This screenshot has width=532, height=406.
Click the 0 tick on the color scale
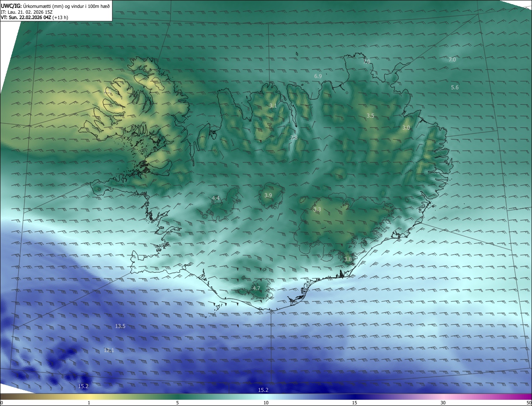pyautogui.click(x=2, y=403)
